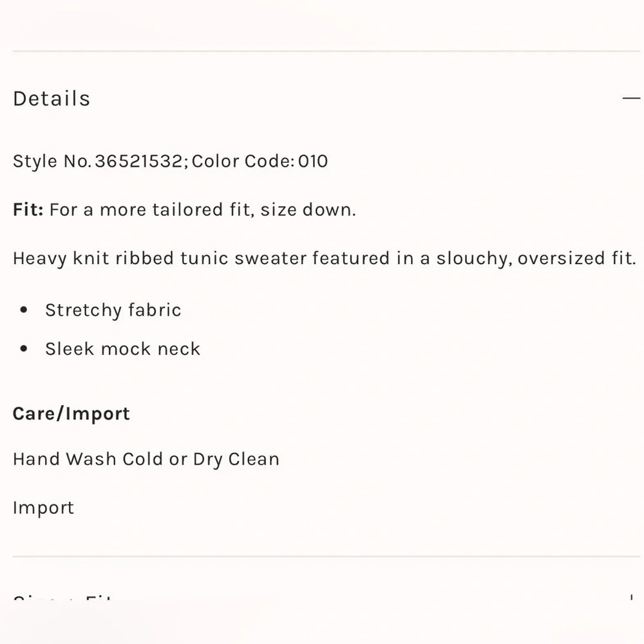Click the Sleek mock neck bullet item
The width and height of the screenshot is (644, 644).
[122, 349]
